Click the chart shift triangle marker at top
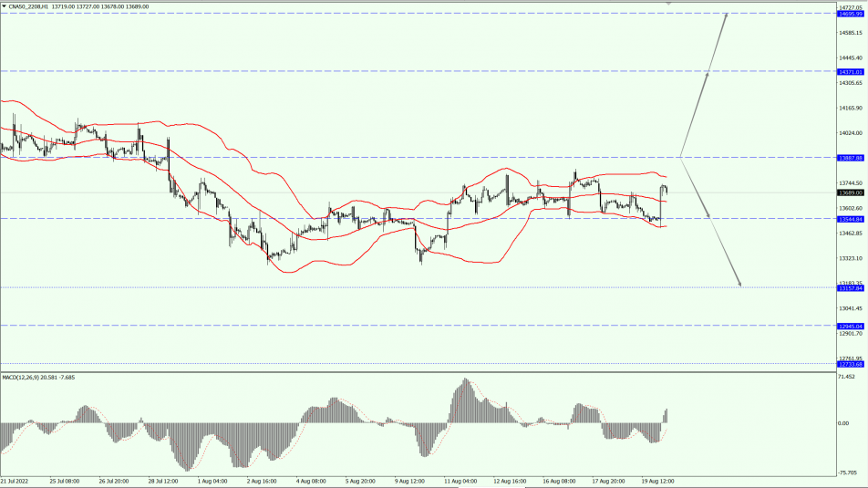Image resolution: width=868 pixels, height=488 pixels. pyautogui.click(x=668, y=4)
